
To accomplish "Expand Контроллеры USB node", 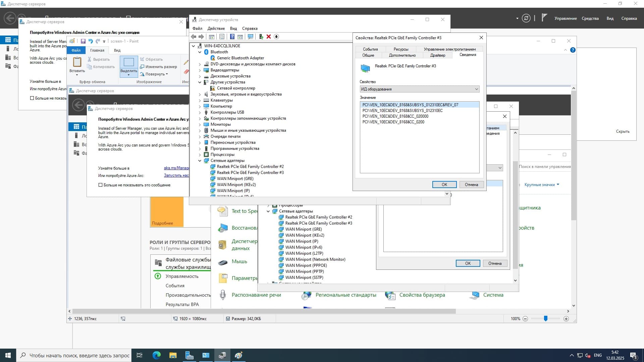I will point(200,112).
